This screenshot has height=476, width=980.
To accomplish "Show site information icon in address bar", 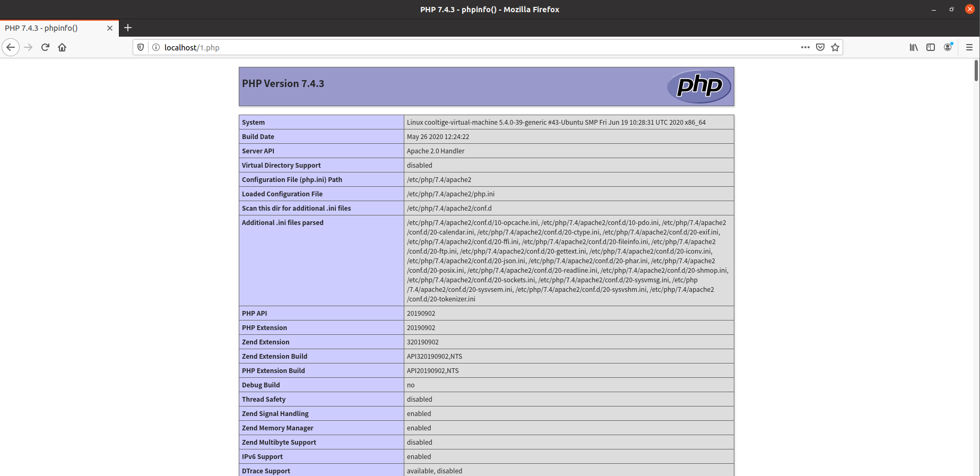I will click(156, 47).
